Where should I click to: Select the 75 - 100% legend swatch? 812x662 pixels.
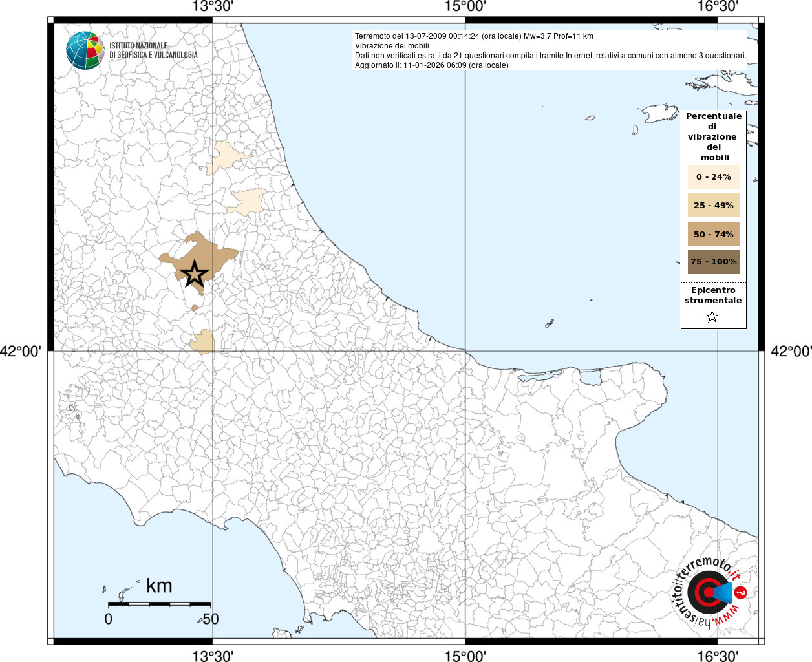pos(713,262)
